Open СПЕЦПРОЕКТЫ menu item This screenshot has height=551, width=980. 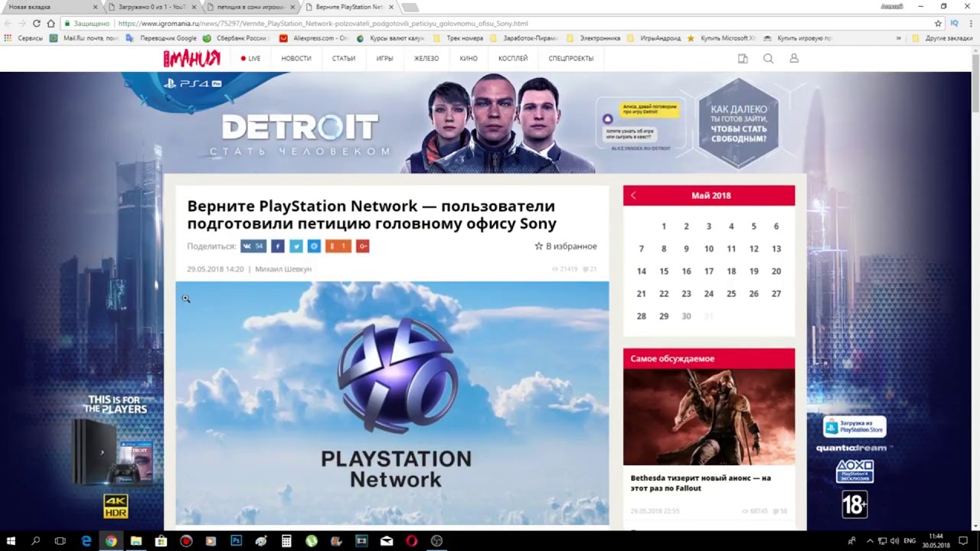pos(571,58)
